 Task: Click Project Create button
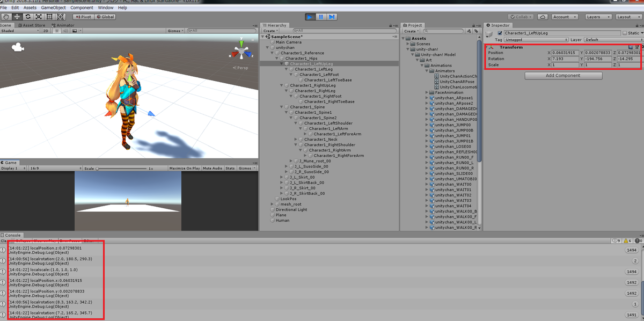411,31
